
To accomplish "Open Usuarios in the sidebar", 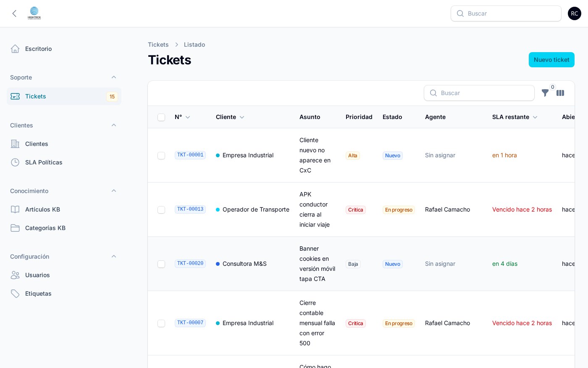I will coord(64,275).
